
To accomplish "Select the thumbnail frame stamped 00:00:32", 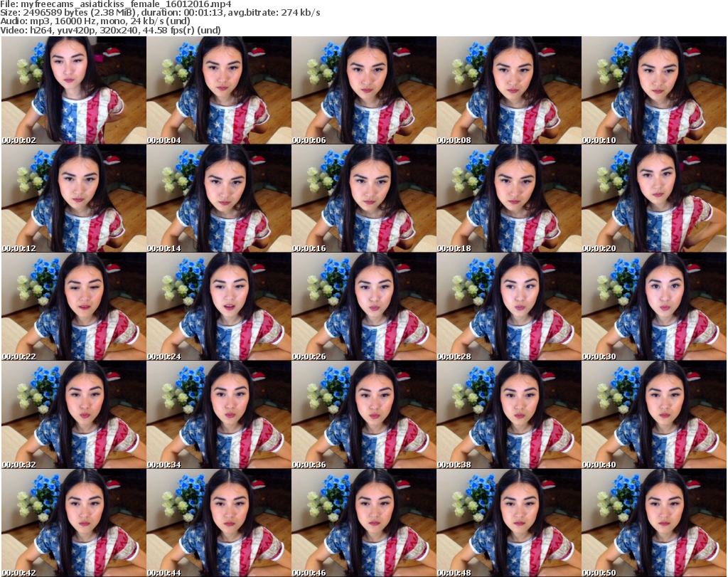I will pos(74,415).
